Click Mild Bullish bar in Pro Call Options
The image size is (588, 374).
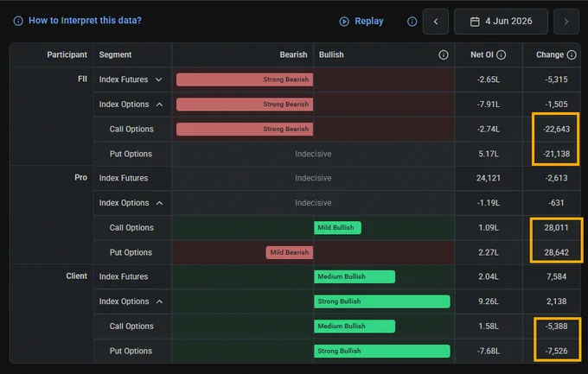click(x=337, y=227)
